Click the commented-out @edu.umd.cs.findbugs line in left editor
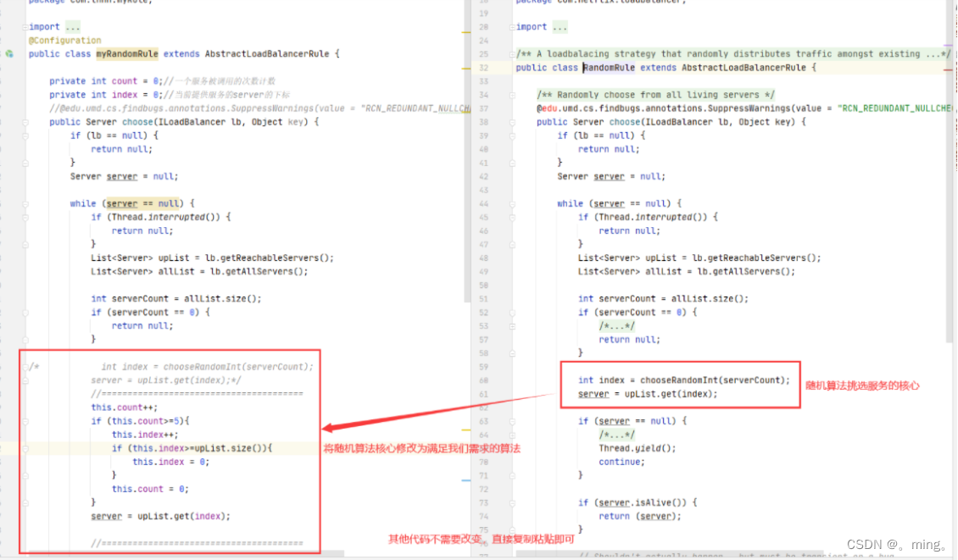The image size is (958, 560). coord(259,108)
